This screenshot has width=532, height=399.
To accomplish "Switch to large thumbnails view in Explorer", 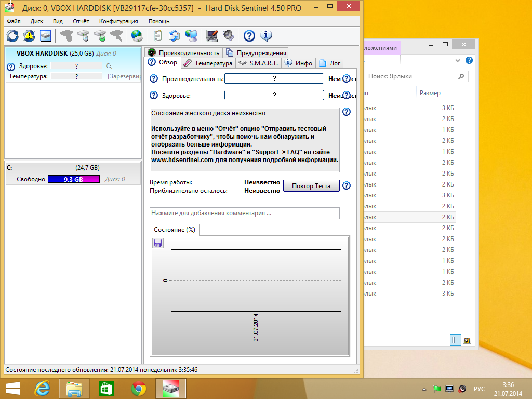I will pos(467,340).
